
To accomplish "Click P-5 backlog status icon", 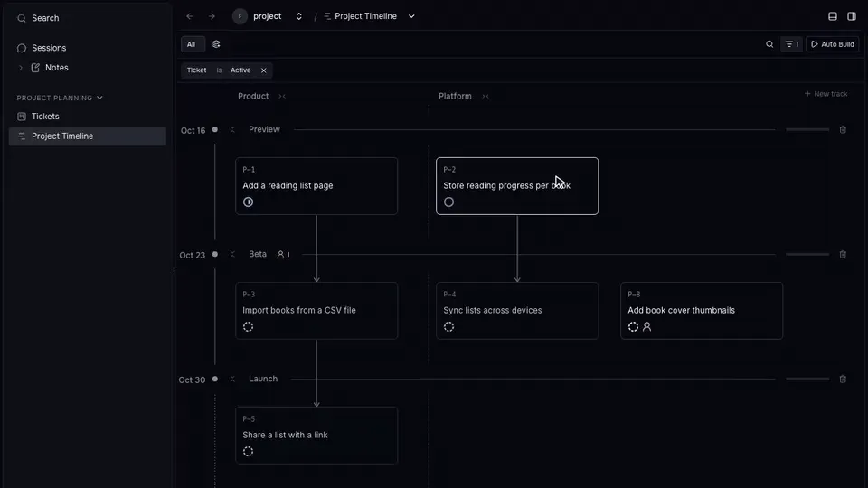I will tap(248, 452).
